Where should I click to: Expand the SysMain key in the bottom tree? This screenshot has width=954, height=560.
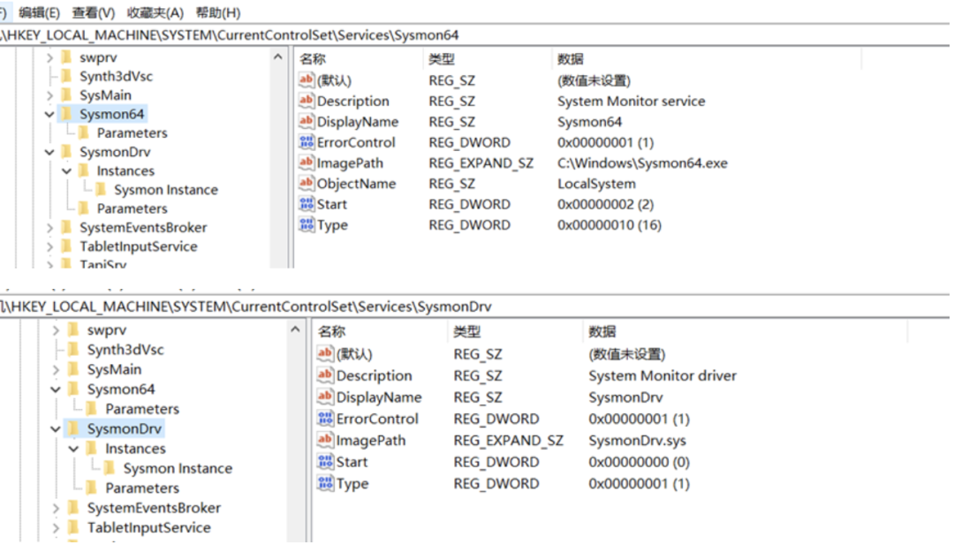point(56,369)
